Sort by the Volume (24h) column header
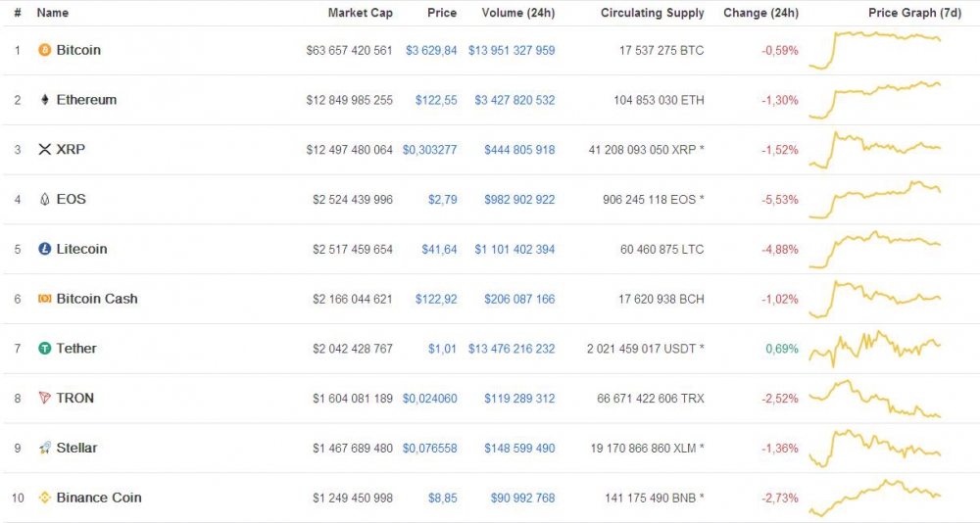Image resolution: width=980 pixels, height=523 pixels. tap(518, 13)
